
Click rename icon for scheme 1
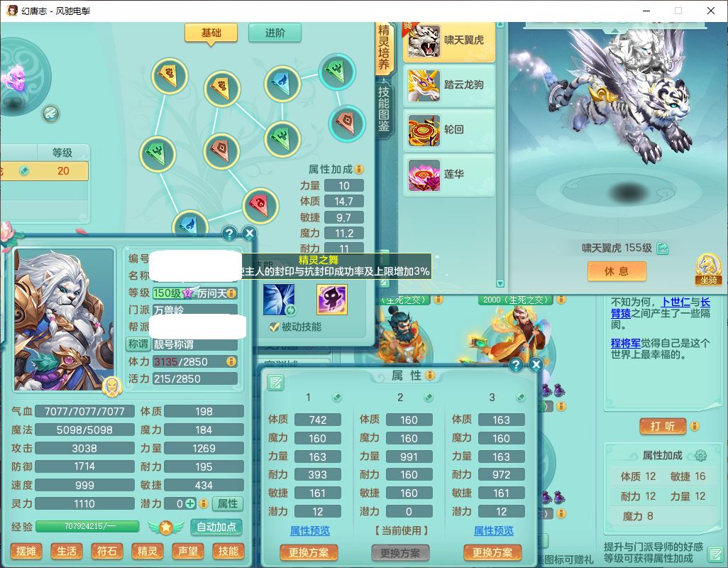pos(337,398)
